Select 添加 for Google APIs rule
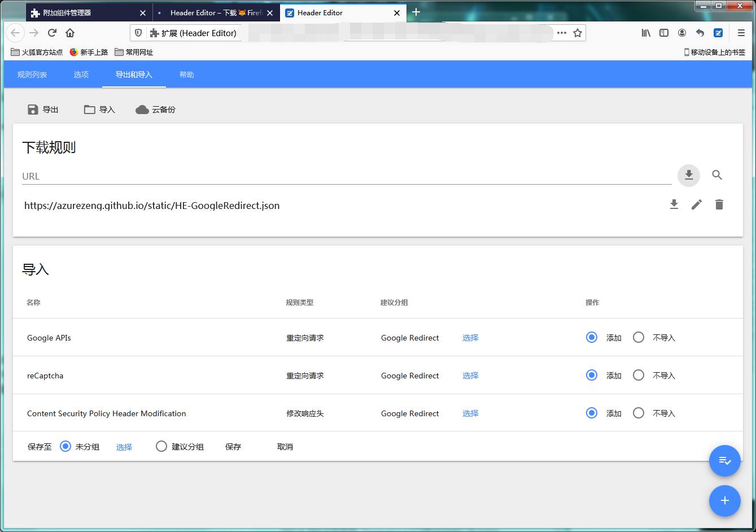 click(592, 338)
